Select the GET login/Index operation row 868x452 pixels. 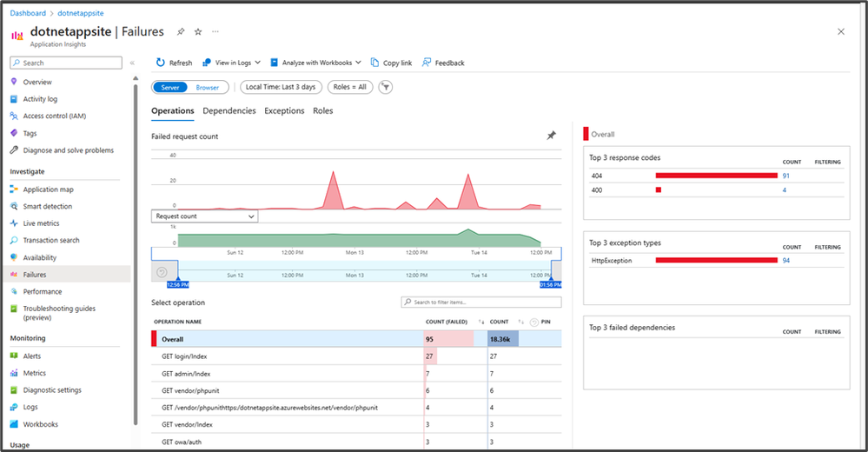coord(356,356)
